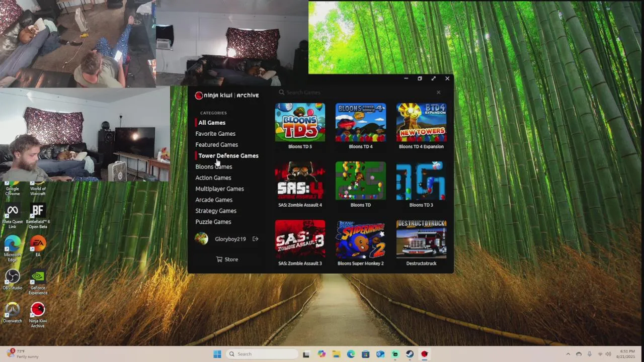Choose the Strategy Games category

216,211
